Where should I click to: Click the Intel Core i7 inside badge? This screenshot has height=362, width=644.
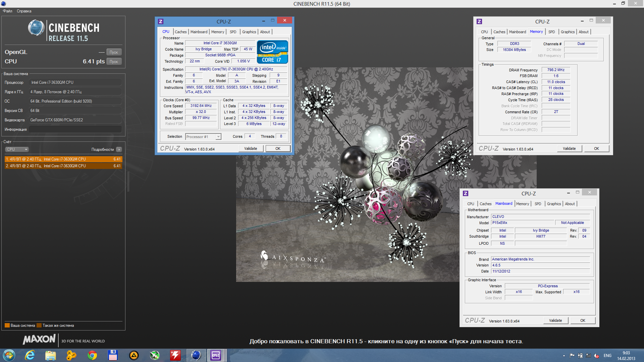[272, 52]
